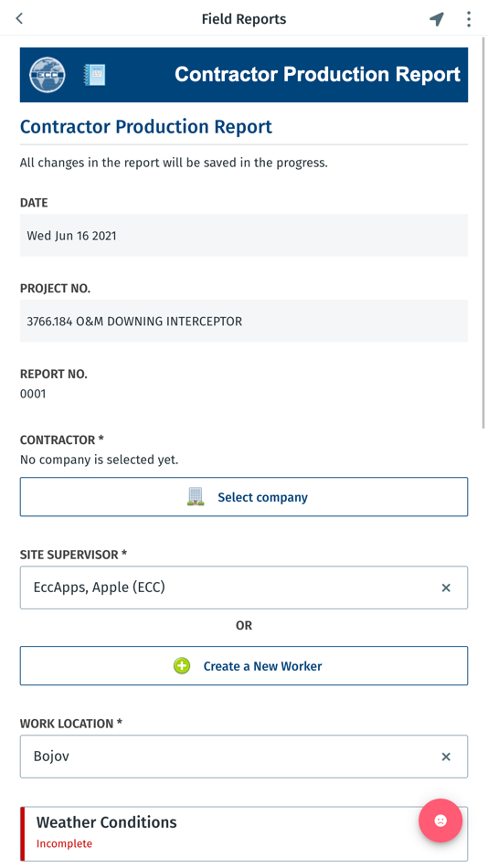Clear the Work Location Bojov value
Screen dimensions: 488x868
pyautogui.click(x=446, y=757)
